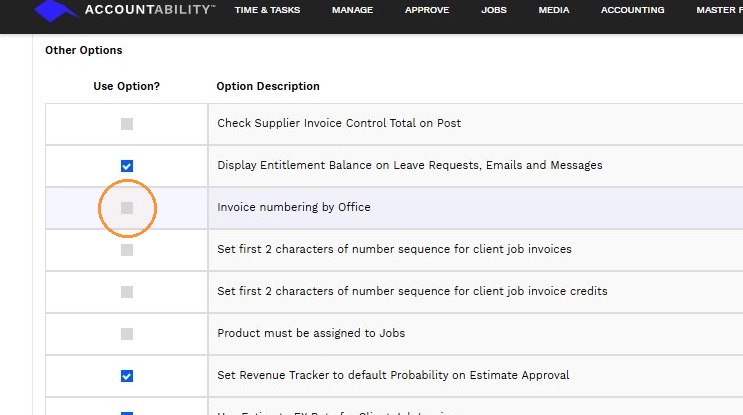Select the Invoice numbering by Office row
This screenshot has height=415, width=743.
coord(394,208)
